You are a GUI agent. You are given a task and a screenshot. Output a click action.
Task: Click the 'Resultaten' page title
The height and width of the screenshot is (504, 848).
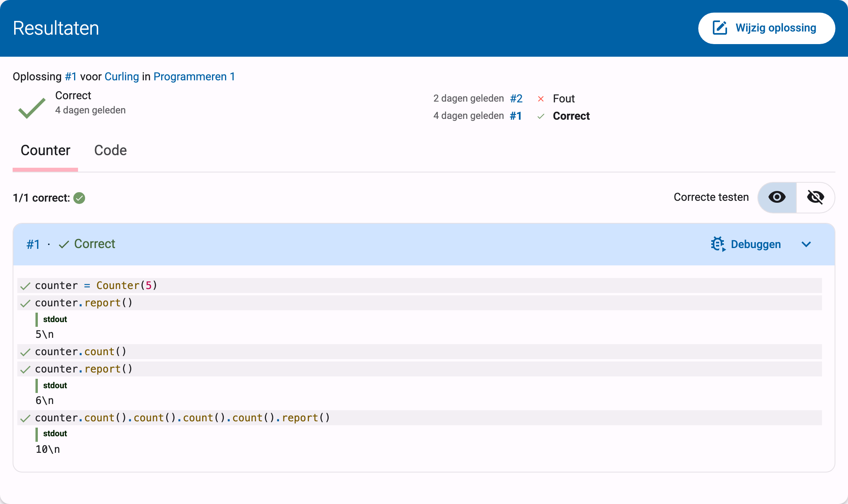pyautogui.click(x=56, y=28)
